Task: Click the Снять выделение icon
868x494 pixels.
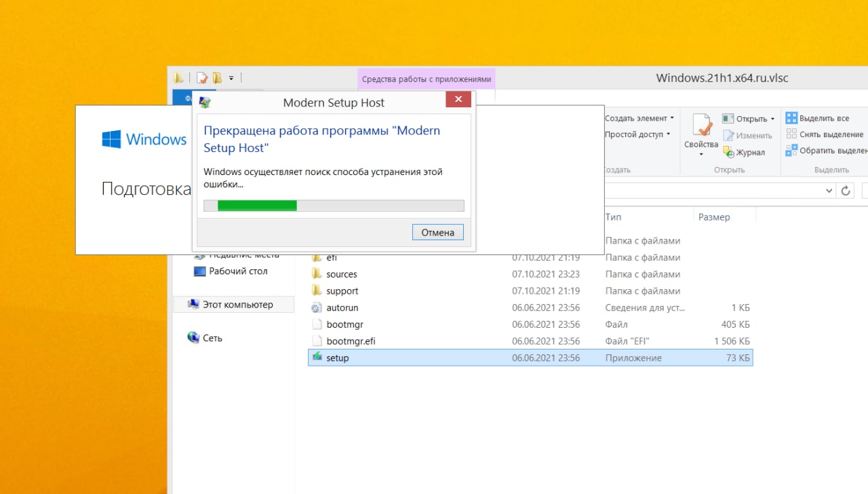Action: 791,134
